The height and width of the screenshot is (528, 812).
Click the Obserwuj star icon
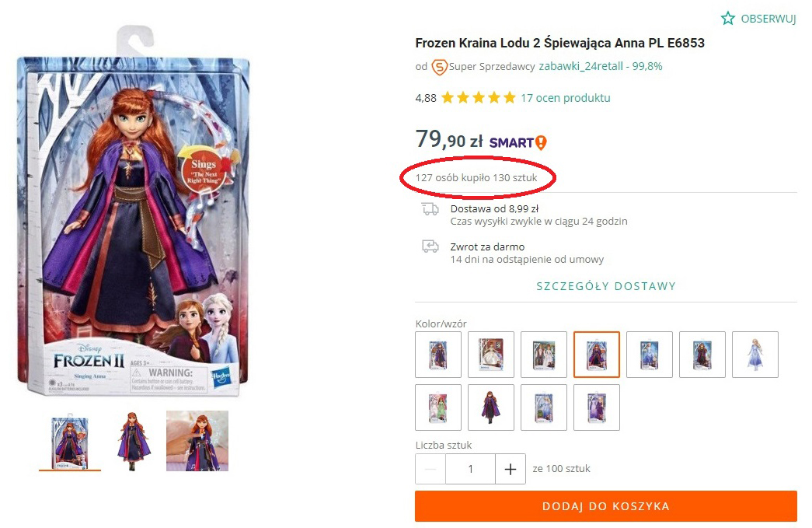click(x=727, y=18)
